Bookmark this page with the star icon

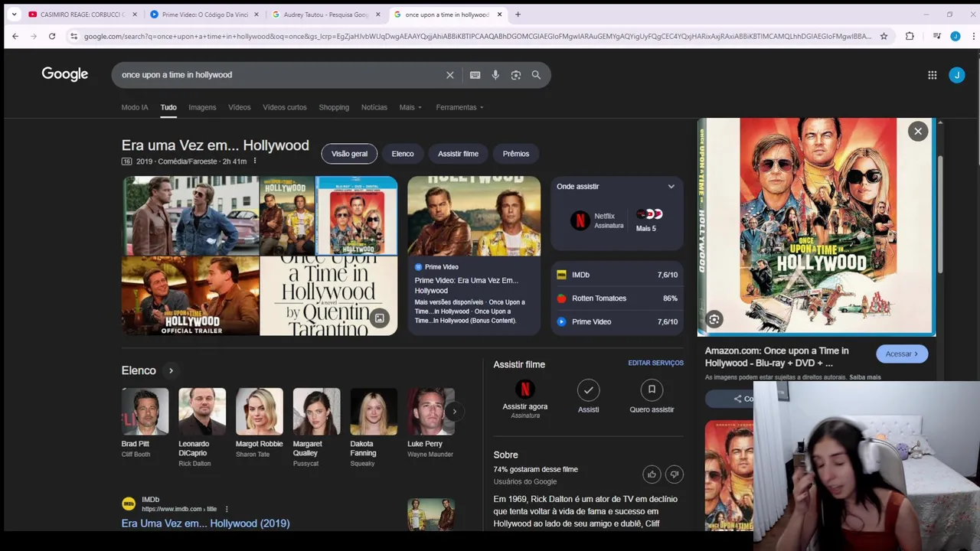tap(884, 36)
